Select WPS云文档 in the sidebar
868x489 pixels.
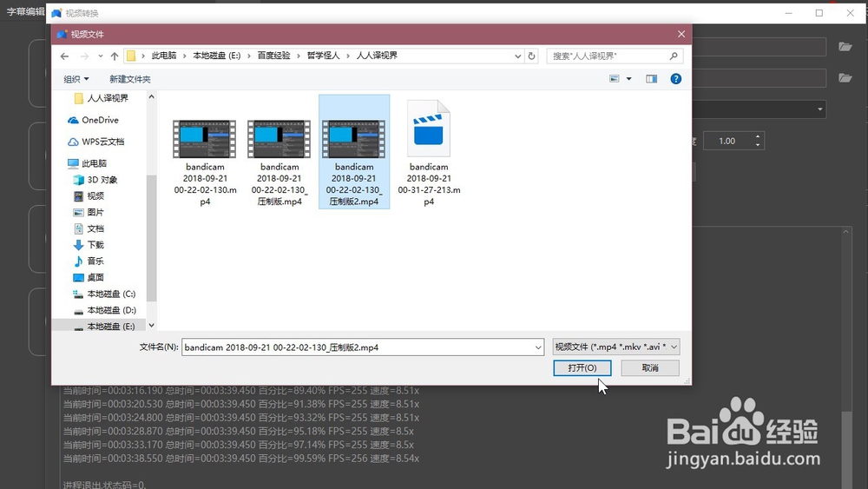(x=95, y=142)
